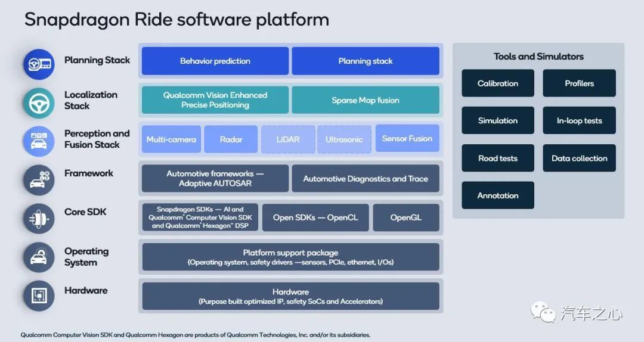The width and height of the screenshot is (644, 342).
Task: Select the Behavior prediction block
Action: [215, 61]
